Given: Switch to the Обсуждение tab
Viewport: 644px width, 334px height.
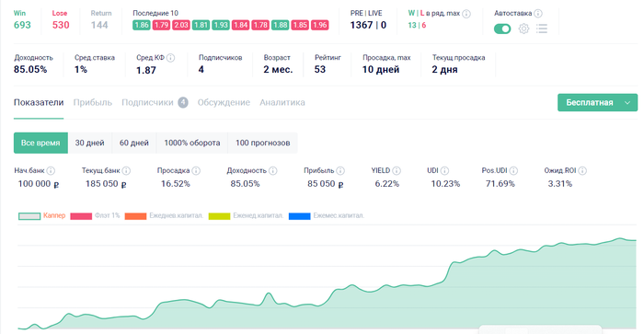Looking at the screenshot, I should point(224,102).
